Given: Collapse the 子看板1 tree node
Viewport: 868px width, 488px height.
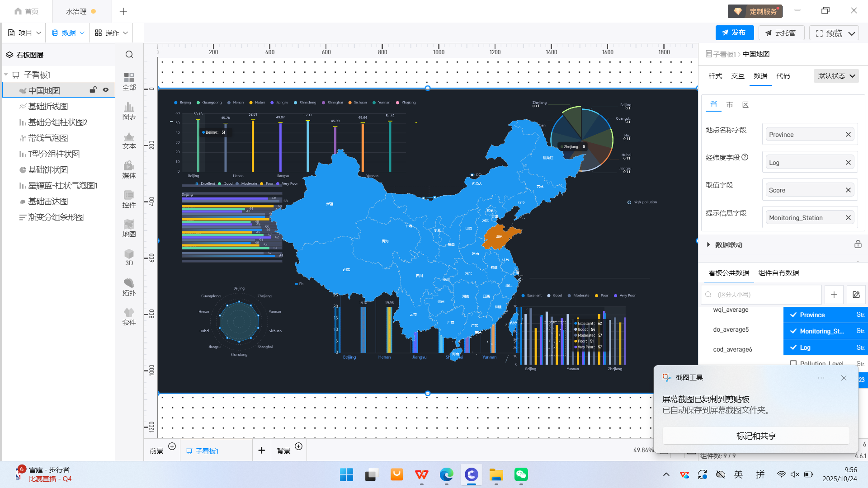Looking at the screenshot, I should [x=6, y=75].
